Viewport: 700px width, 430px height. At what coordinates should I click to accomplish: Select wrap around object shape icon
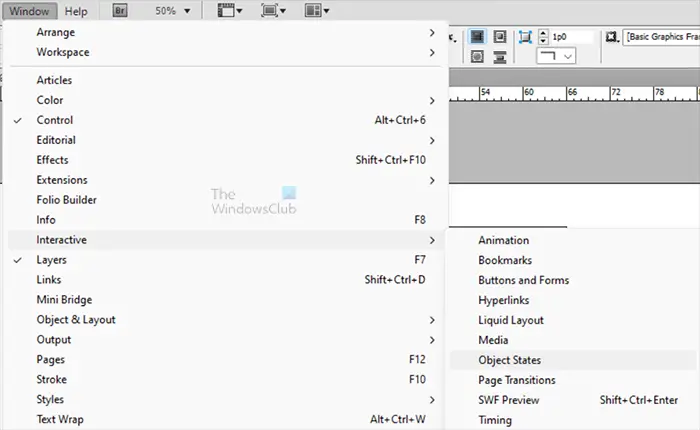pyautogui.click(x=477, y=57)
